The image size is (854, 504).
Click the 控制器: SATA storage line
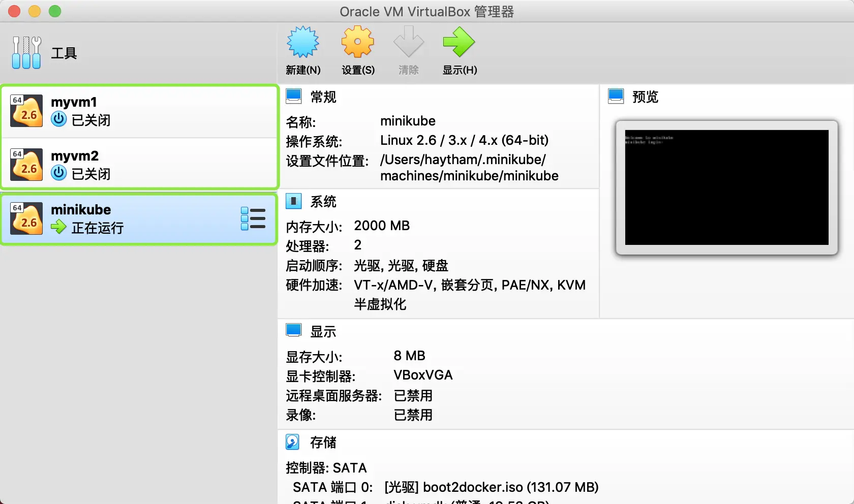pyautogui.click(x=326, y=468)
